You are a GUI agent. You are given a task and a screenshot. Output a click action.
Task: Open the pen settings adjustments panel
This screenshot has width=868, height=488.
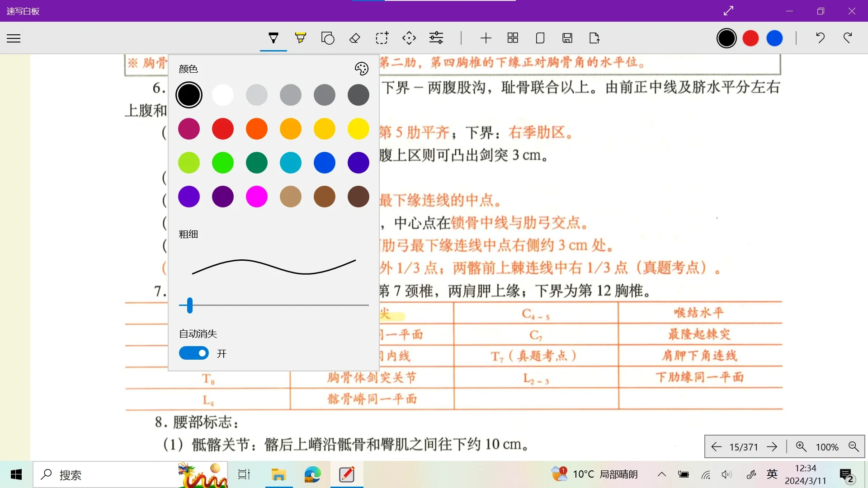click(436, 38)
